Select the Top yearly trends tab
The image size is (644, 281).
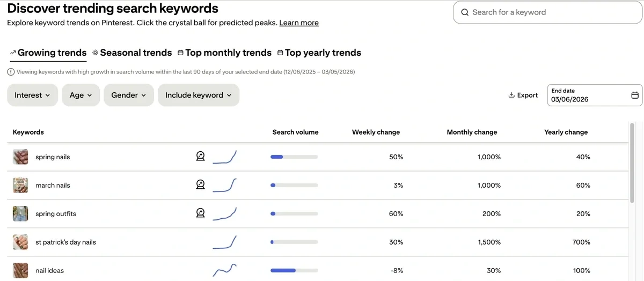coord(319,53)
